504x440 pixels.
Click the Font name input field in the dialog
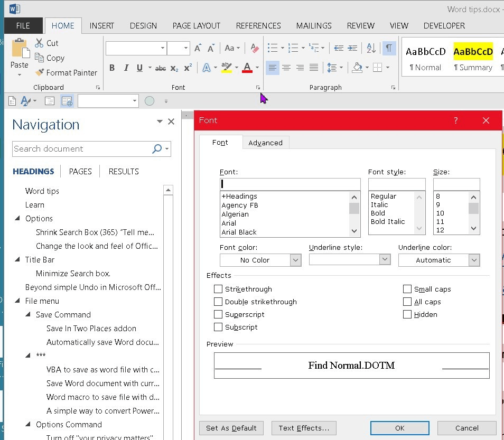tap(290, 184)
